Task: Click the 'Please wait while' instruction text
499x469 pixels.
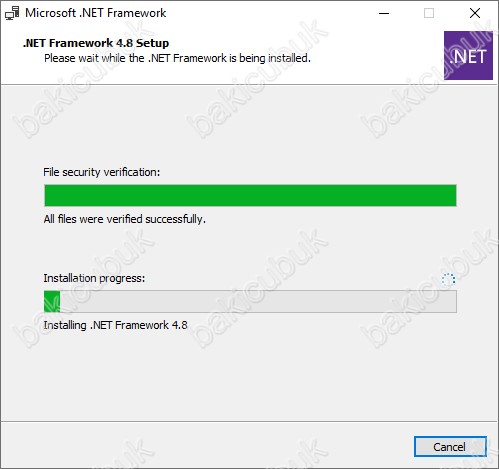Action: [x=177, y=58]
